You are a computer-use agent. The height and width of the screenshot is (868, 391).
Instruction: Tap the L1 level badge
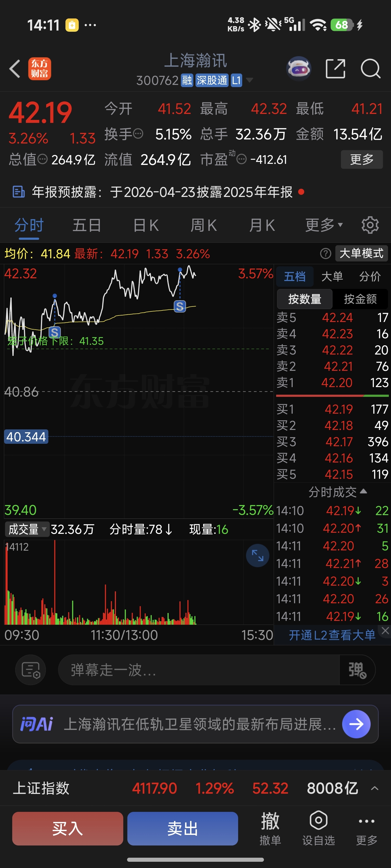coord(236,80)
